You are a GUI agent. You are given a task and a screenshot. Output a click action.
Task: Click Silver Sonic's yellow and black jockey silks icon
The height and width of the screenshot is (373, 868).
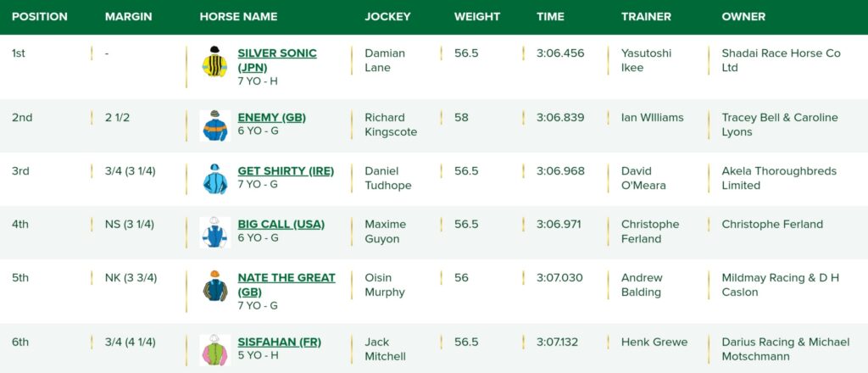[214, 61]
